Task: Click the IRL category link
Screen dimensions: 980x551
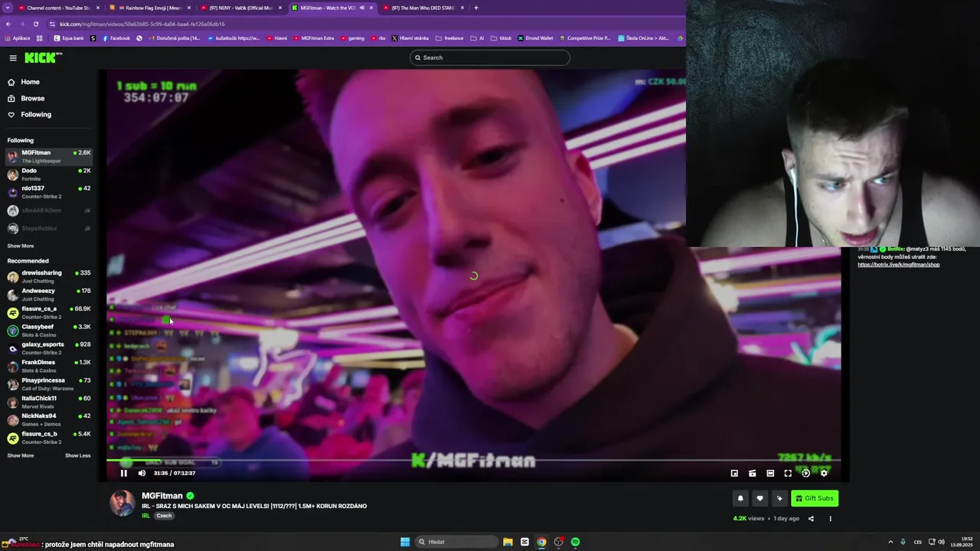Action: [145, 516]
